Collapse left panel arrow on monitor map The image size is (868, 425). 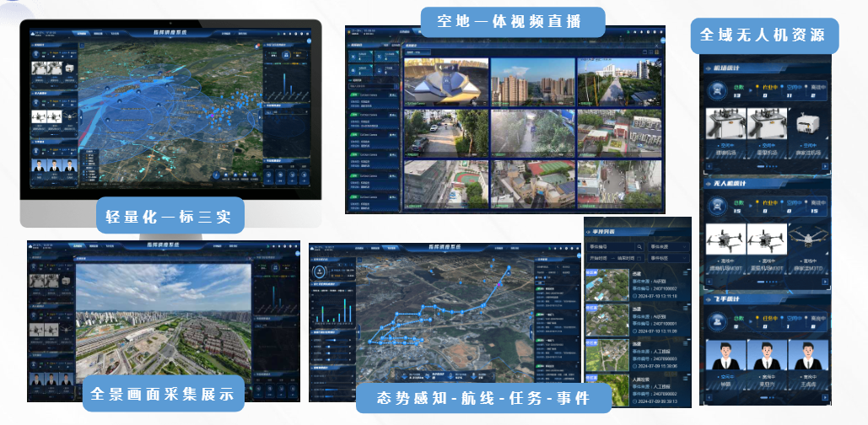(81, 116)
